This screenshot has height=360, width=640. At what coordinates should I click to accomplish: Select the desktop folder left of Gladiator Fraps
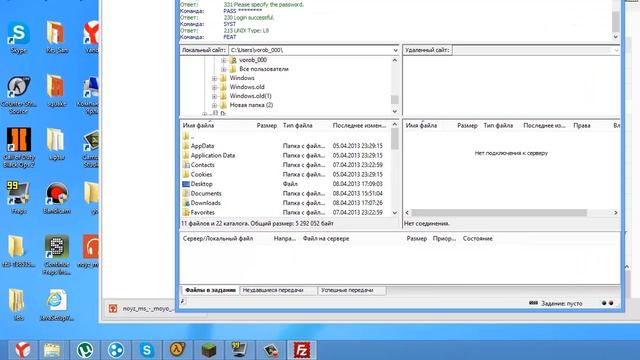[x=18, y=251]
